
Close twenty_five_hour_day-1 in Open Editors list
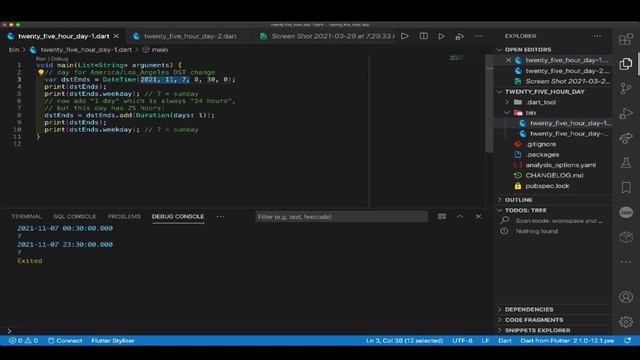point(508,60)
